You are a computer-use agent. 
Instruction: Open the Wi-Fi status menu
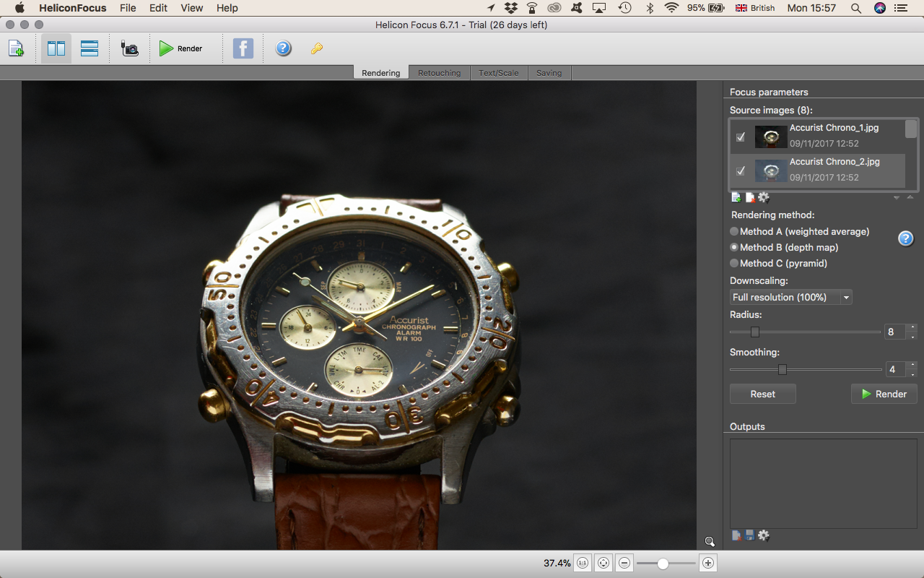(x=671, y=8)
